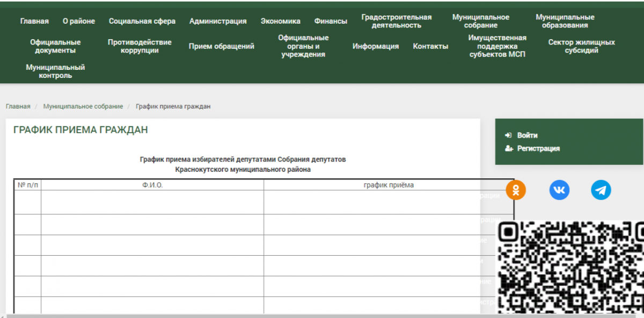
Task: Open the Главная menu item
Action: click(34, 21)
